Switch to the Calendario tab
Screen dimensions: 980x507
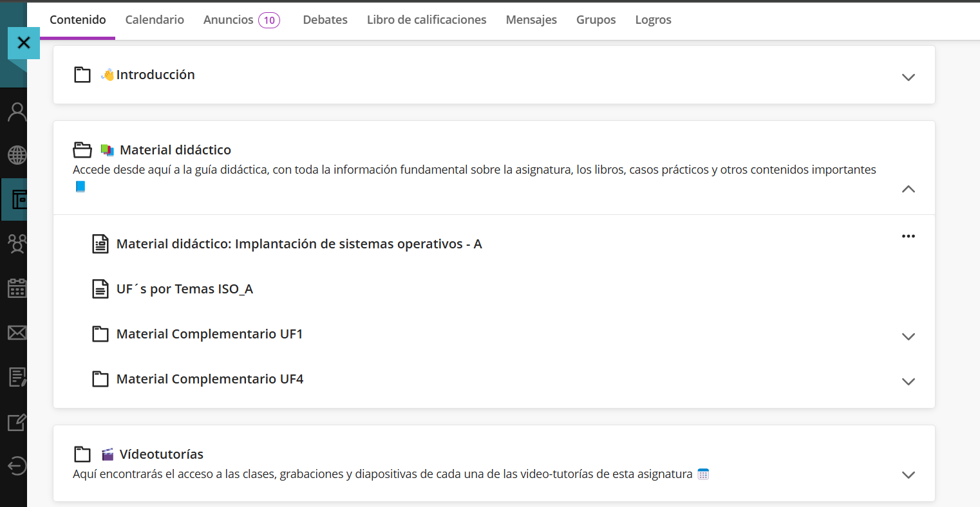[x=155, y=20]
